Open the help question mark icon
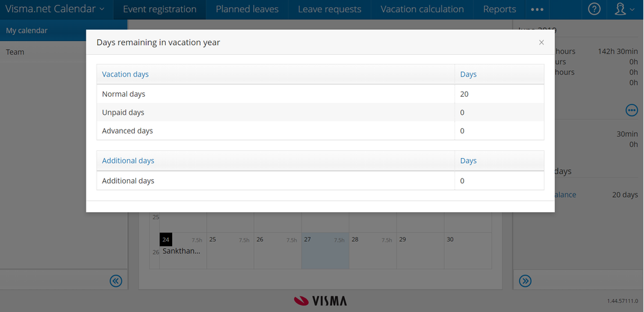This screenshot has height=312, width=644. pos(594,9)
